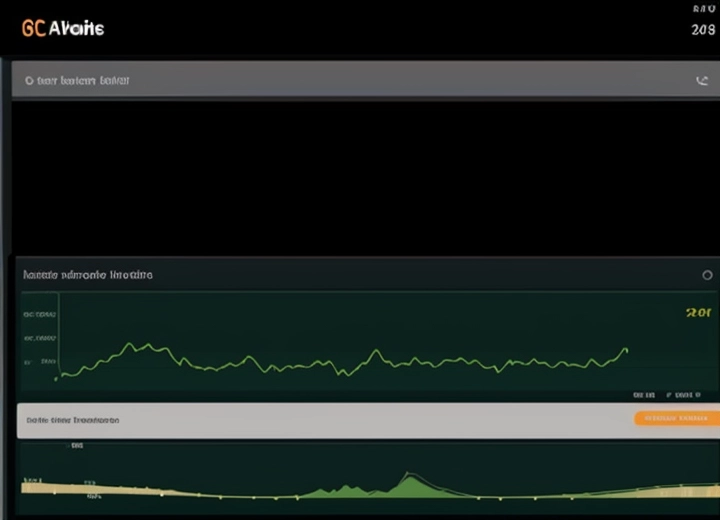Click the number 208 in the top-right corner
This screenshot has width=720, height=520.
coord(703,30)
